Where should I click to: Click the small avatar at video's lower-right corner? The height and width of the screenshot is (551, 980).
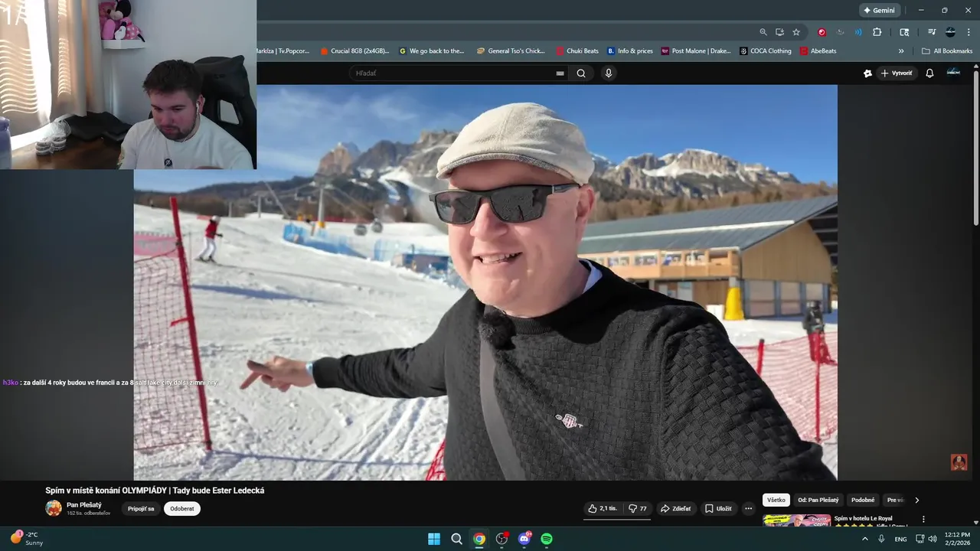coord(959,462)
